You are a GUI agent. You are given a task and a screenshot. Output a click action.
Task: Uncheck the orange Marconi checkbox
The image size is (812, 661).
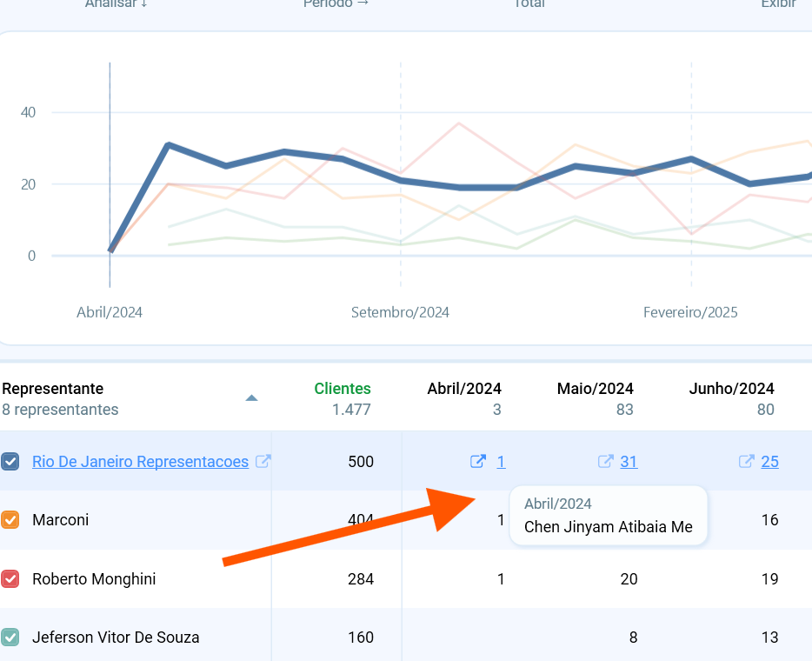point(10,519)
